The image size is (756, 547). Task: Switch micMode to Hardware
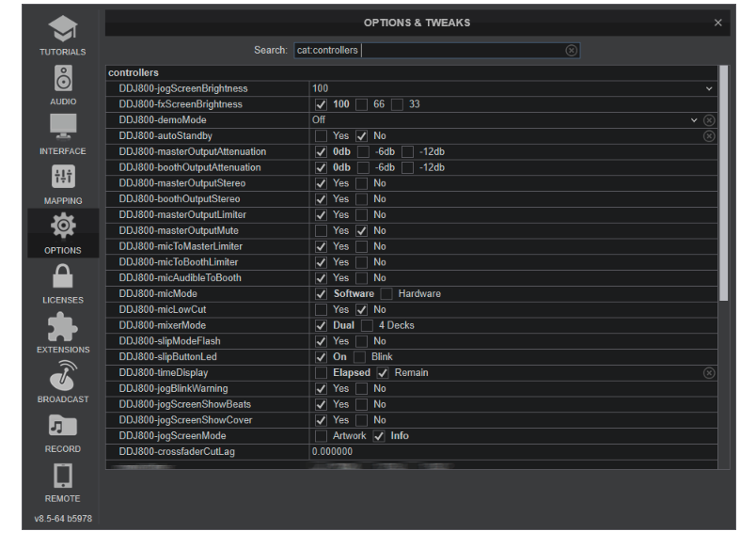pos(386,294)
